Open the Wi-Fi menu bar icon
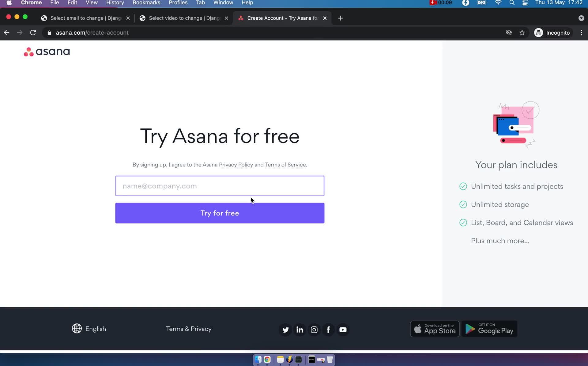588x366 pixels. coord(498,3)
